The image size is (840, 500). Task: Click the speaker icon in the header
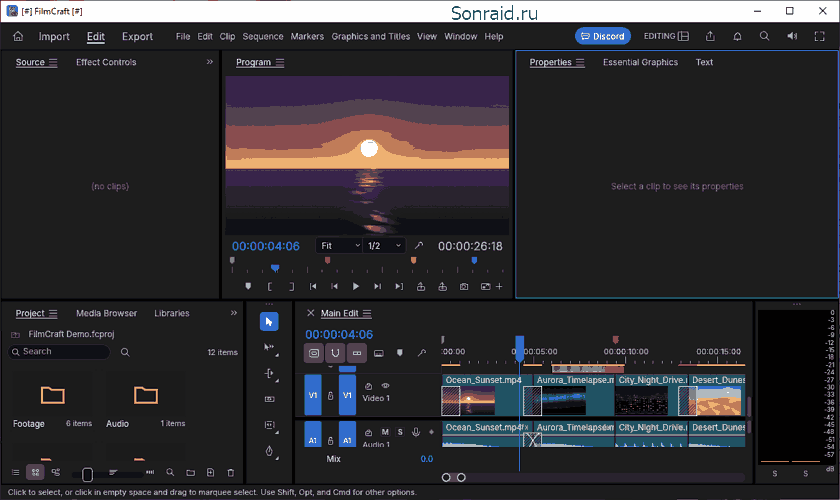pos(792,36)
